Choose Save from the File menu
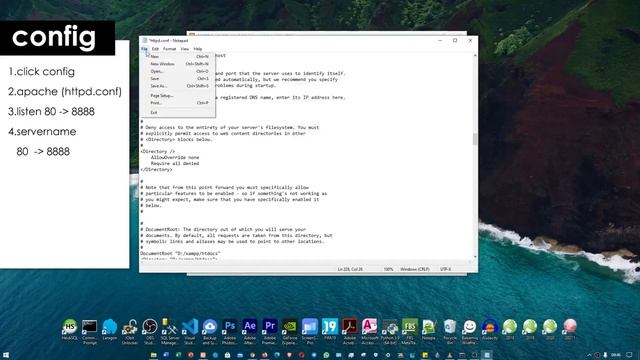The image size is (640, 360). click(x=178, y=79)
